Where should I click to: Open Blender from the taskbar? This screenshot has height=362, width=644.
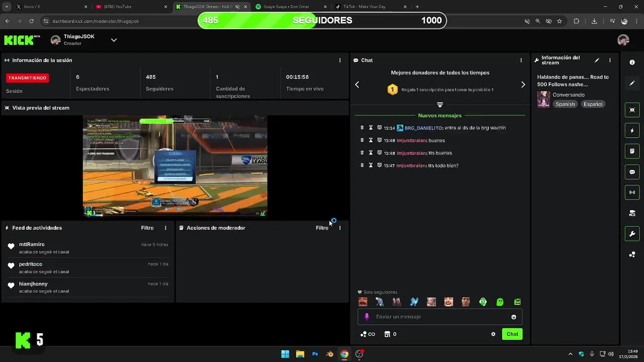(x=330, y=354)
